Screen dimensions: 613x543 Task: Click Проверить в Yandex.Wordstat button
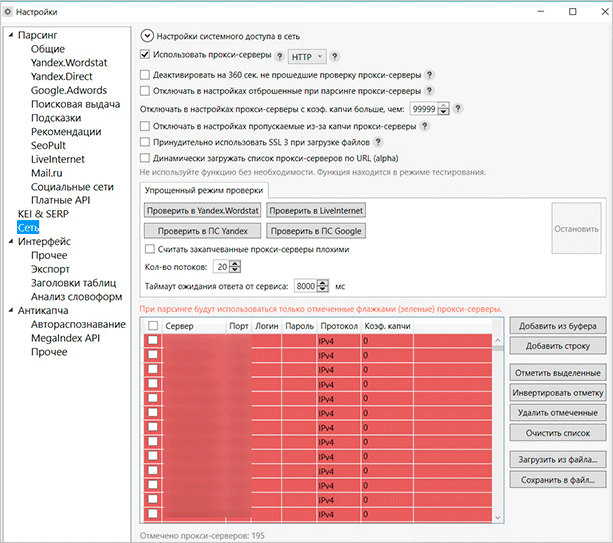tap(202, 210)
